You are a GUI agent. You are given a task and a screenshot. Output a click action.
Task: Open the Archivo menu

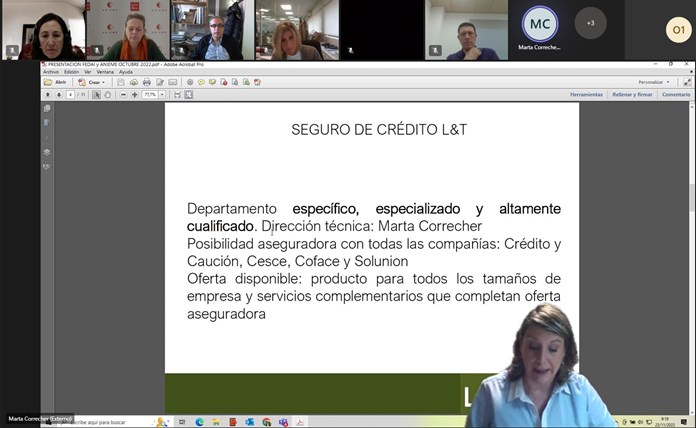click(x=50, y=72)
